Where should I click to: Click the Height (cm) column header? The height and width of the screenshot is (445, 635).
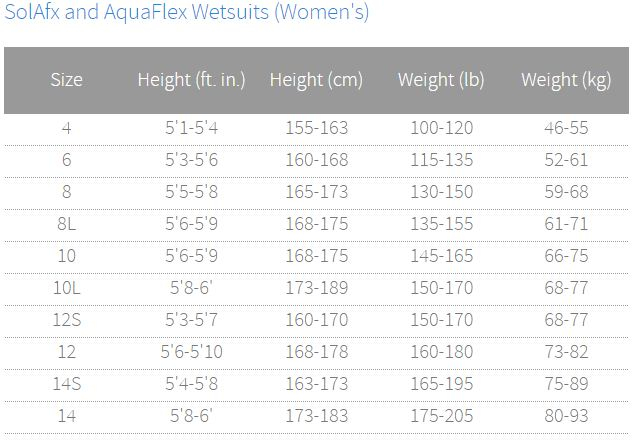pos(316,80)
